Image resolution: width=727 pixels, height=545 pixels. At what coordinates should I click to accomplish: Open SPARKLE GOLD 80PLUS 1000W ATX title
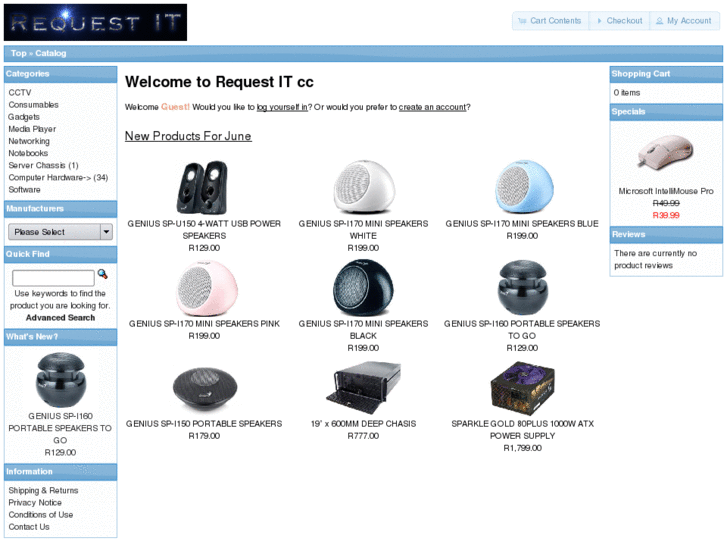[523, 430]
